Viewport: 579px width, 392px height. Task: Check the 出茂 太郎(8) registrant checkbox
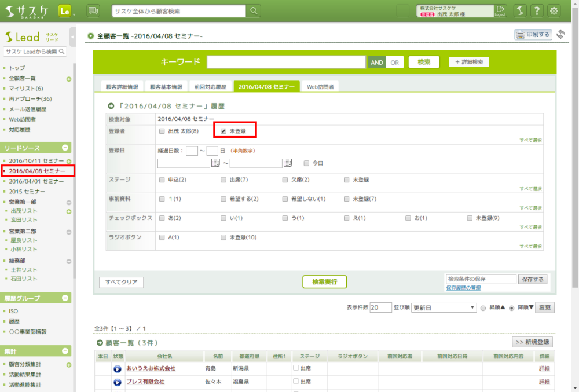[162, 132]
